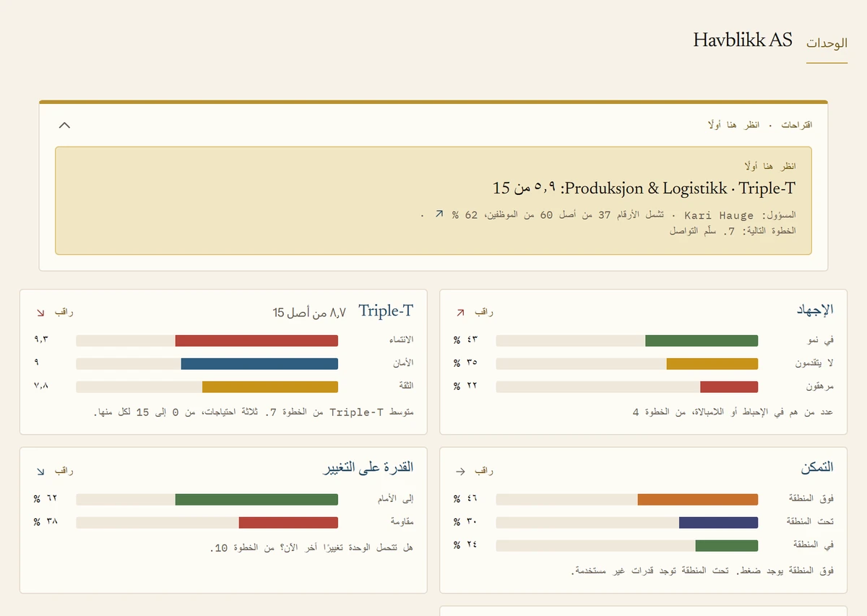Click the في نمو row label
The height and width of the screenshot is (616, 867).
click(x=821, y=340)
